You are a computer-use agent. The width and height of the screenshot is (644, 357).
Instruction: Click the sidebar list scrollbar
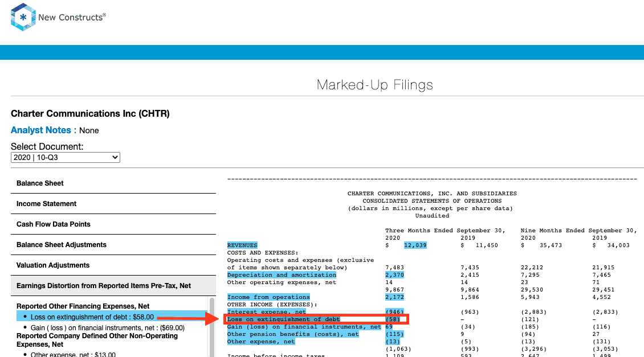point(212,327)
